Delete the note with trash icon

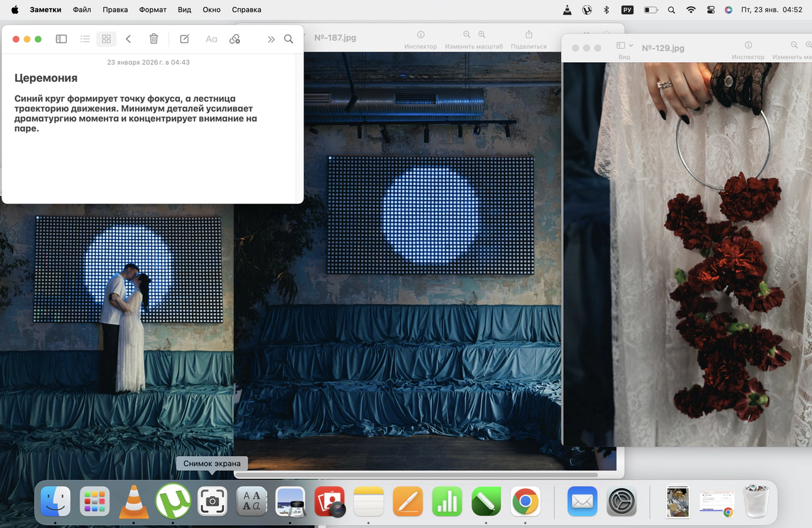pyautogui.click(x=154, y=39)
